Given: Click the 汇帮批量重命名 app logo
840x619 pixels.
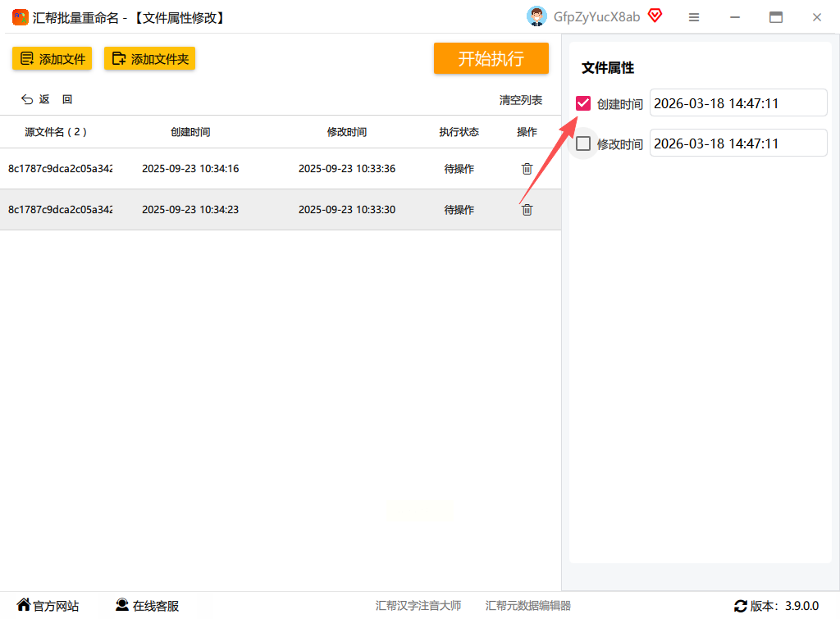Looking at the screenshot, I should tap(20, 18).
